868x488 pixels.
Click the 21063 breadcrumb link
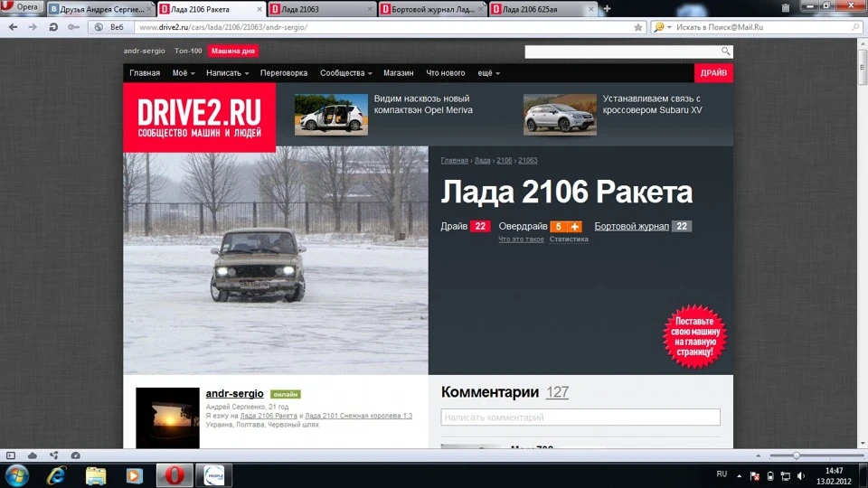(527, 161)
